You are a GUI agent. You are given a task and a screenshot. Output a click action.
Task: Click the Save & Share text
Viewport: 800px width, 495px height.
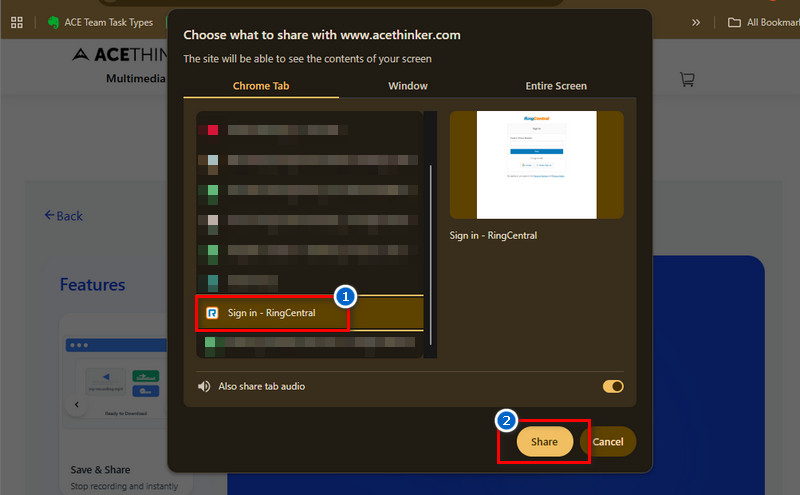coord(100,469)
